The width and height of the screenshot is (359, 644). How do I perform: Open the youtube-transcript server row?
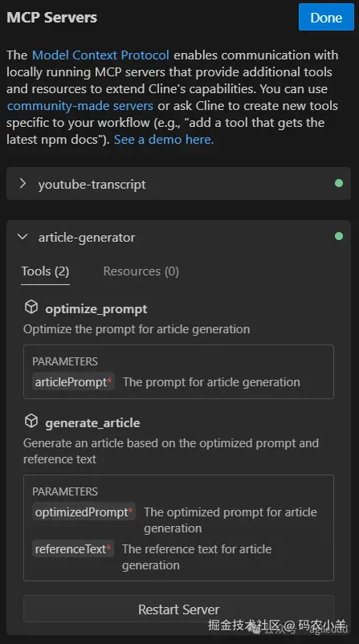point(178,184)
